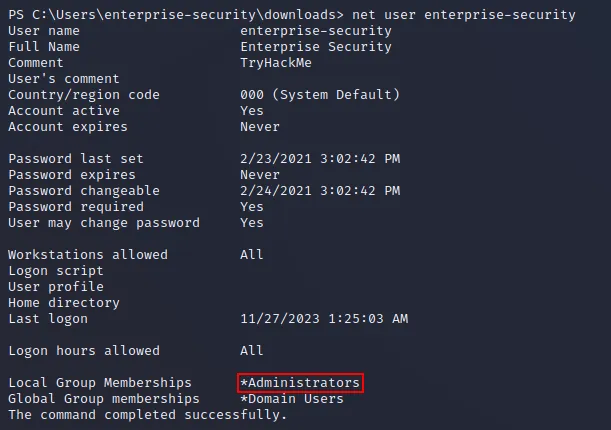Screen dimensions: 611x430
Task: Click the 'User may change password' label
Action: pos(104,223)
